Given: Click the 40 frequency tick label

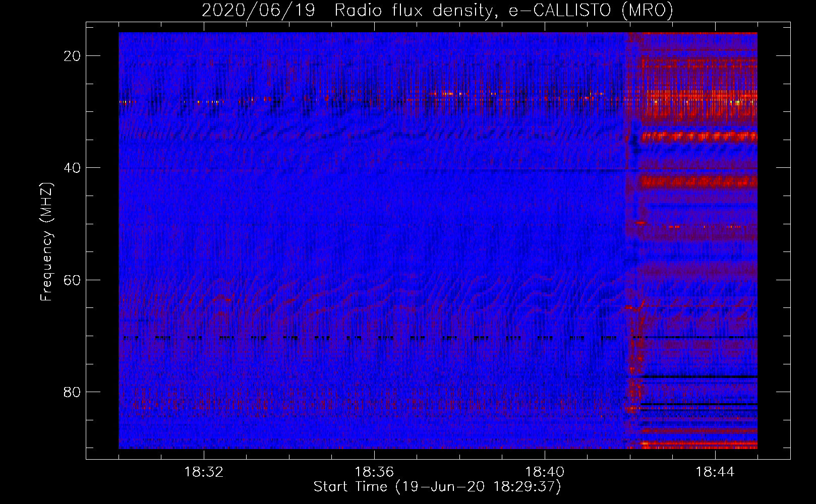Looking at the screenshot, I should pyautogui.click(x=73, y=168).
